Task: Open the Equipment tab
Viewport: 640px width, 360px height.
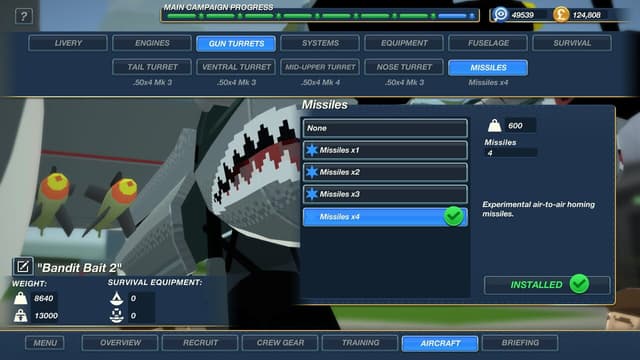Action: pyautogui.click(x=404, y=43)
